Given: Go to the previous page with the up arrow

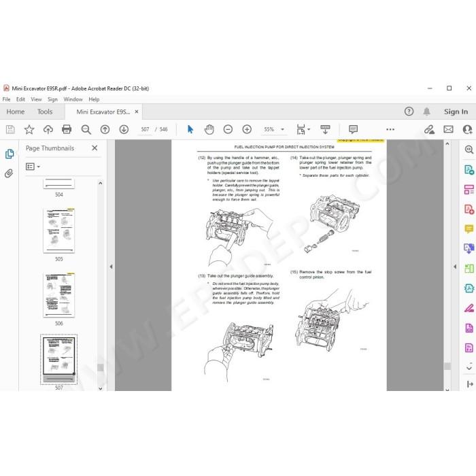Looking at the screenshot, I should pos(105,130).
